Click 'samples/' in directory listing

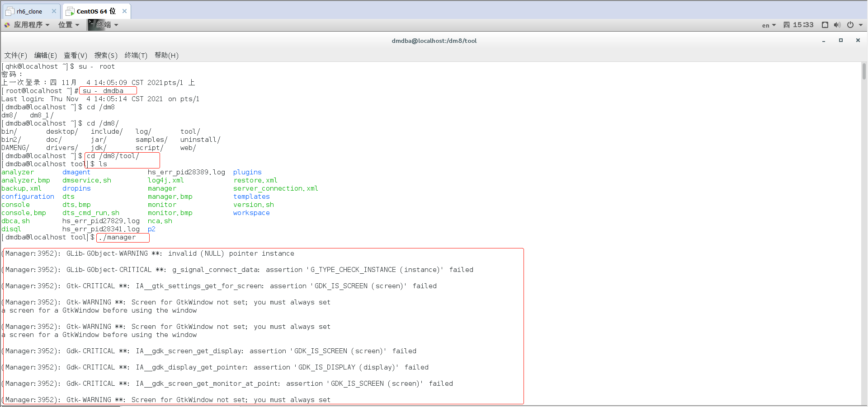tap(151, 140)
